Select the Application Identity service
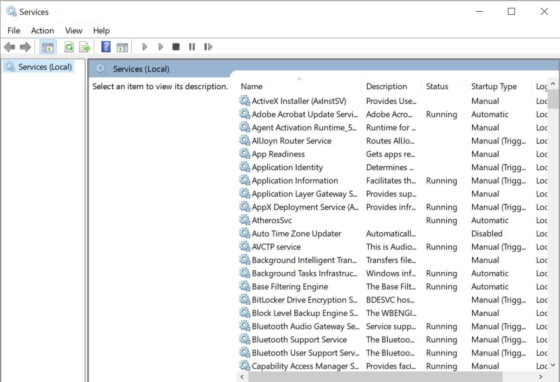Image resolution: width=560 pixels, height=382 pixels. point(393,167)
